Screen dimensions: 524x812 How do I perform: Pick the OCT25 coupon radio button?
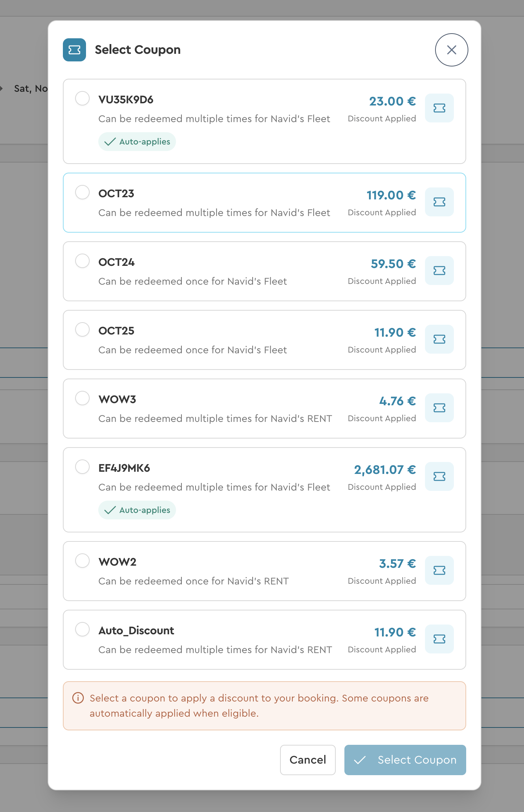(x=82, y=329)
